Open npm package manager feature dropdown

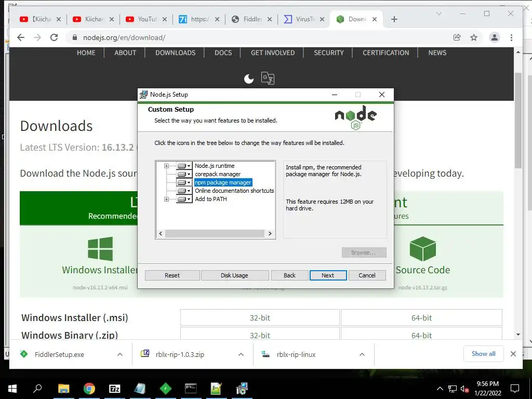coord(184,182)
